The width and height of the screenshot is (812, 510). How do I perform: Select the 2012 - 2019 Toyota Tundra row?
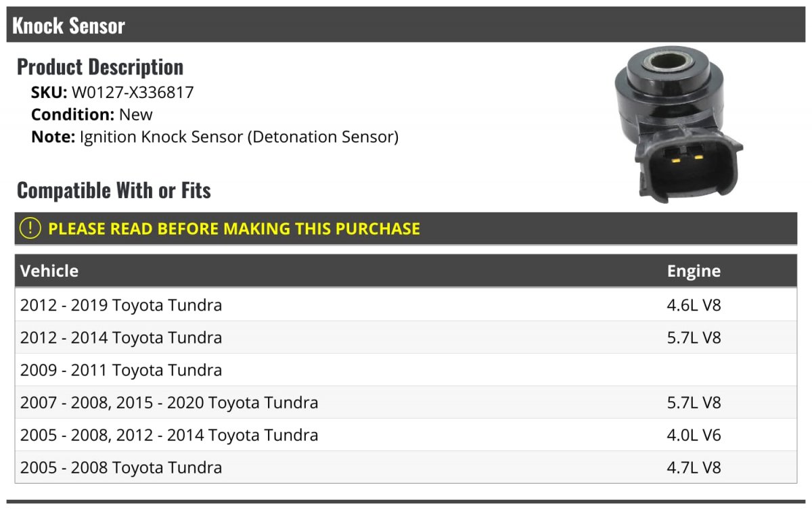pos(406,305)
